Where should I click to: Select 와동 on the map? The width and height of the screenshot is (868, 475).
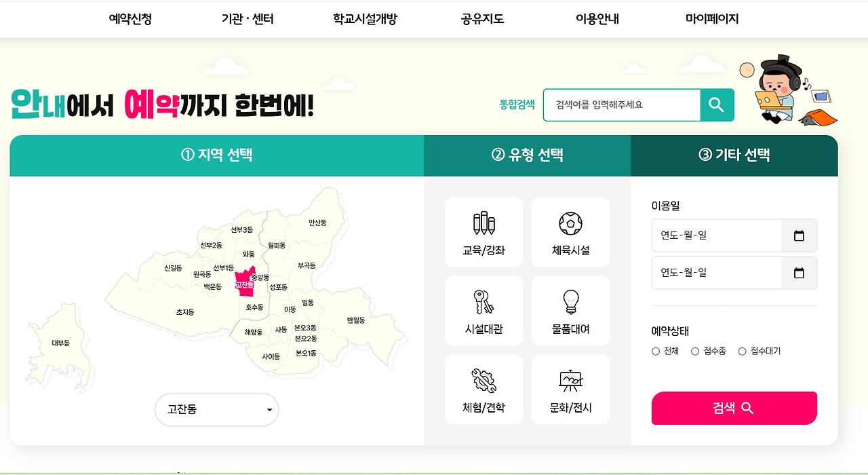tap(248, 254)
